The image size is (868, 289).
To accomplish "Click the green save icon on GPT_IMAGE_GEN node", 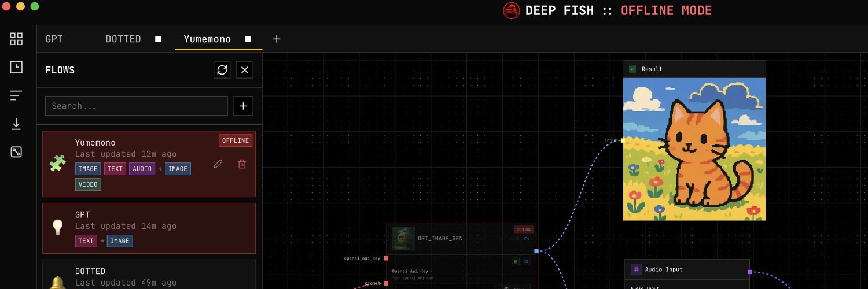I will 516,261.
